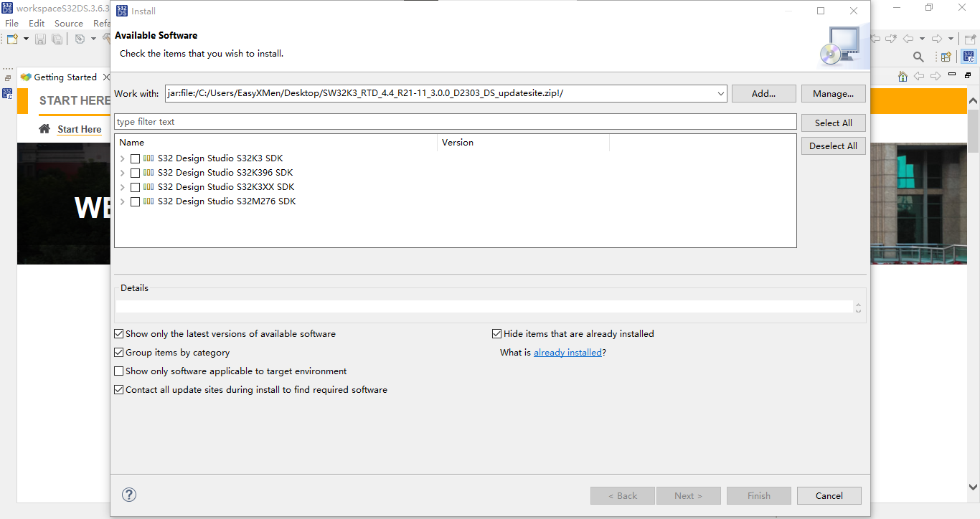
Task: Click the Manage... button
Action: 834,94
